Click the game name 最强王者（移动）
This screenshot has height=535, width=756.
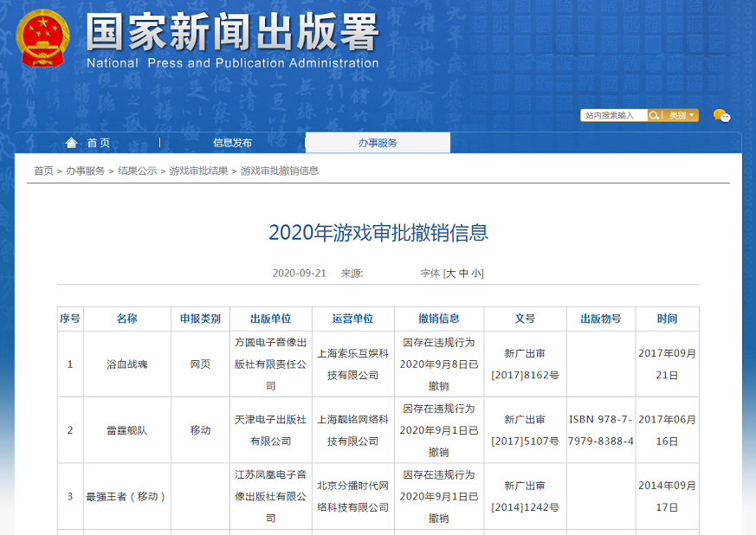(126, 496)
